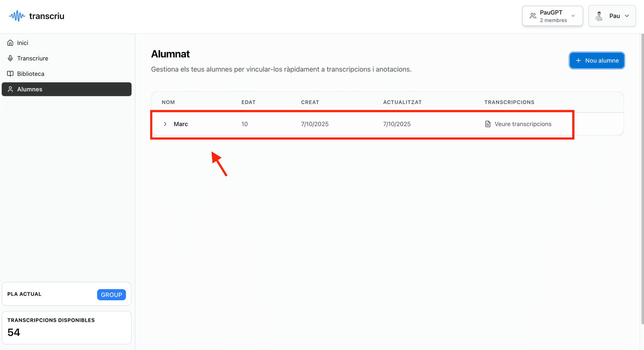Click Pau's profile avatar picture
Screen dimensions: 644x350
click(x=599, y=16)
